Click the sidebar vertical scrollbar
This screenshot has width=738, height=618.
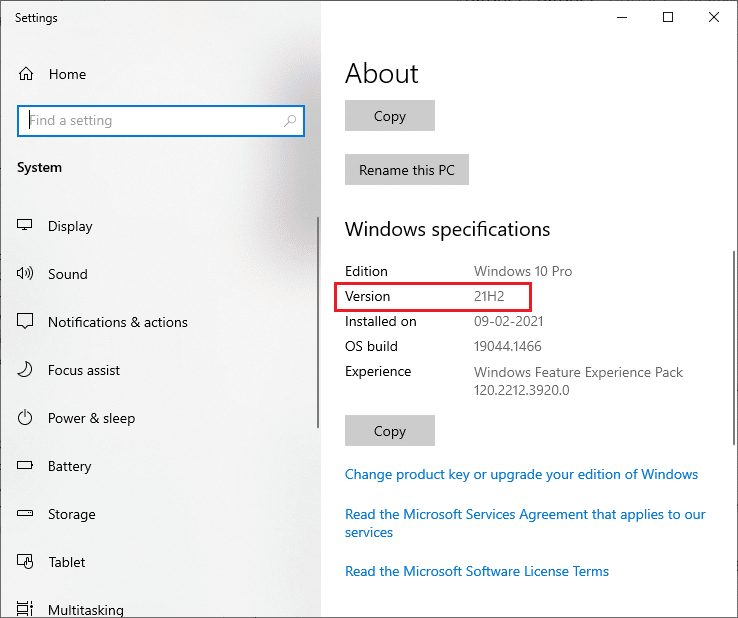coord(318,322)
